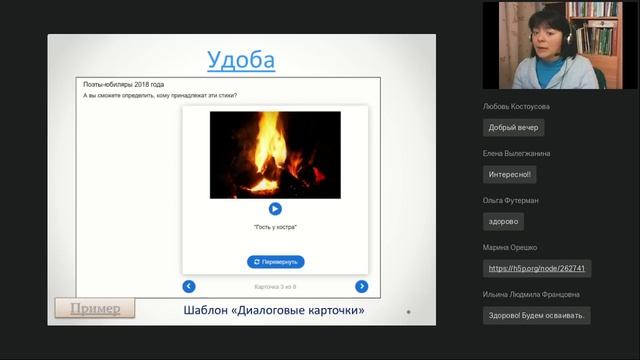This screenshot has width=640, height=360.
Task: Click the heading "Поэты-юбиляры 2018 года"
Action: [124, 84]
